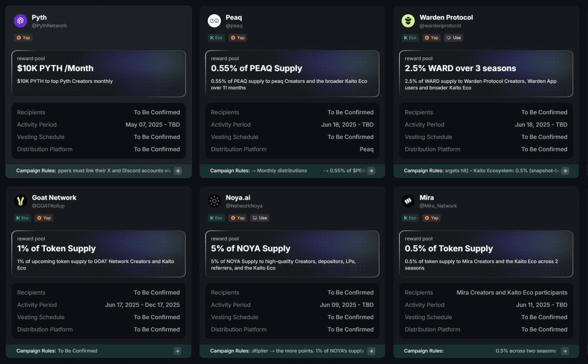
Task: Click the Noya.ai logo
Action: 214,201
